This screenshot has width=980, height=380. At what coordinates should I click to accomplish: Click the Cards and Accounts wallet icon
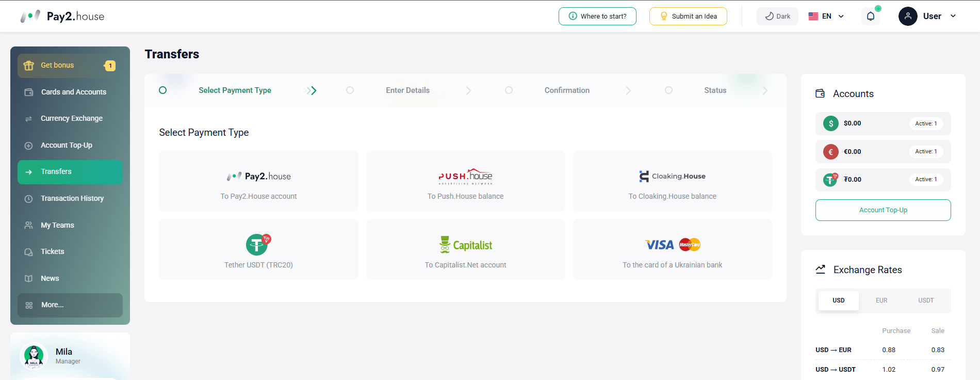point(29,92)
